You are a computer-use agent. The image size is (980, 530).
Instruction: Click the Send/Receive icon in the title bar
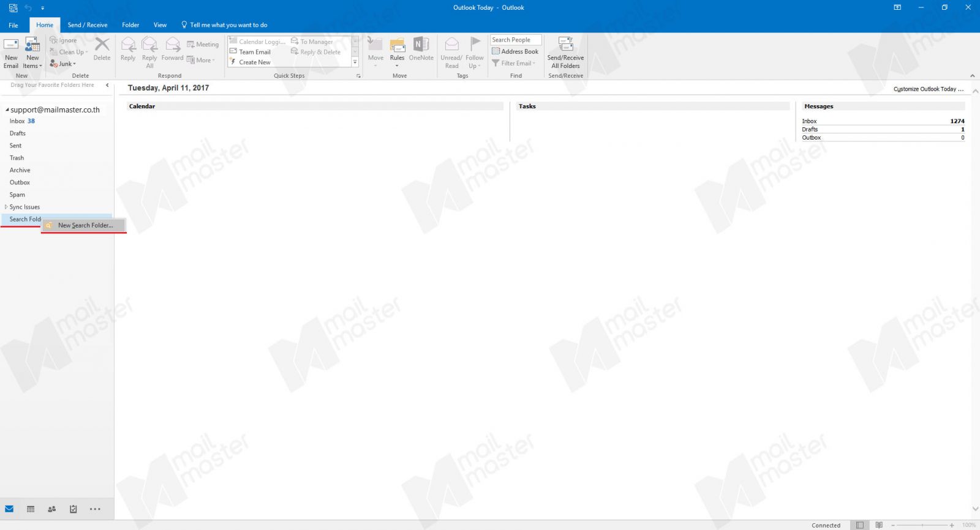pyautogui.click(x=13, y=8)
